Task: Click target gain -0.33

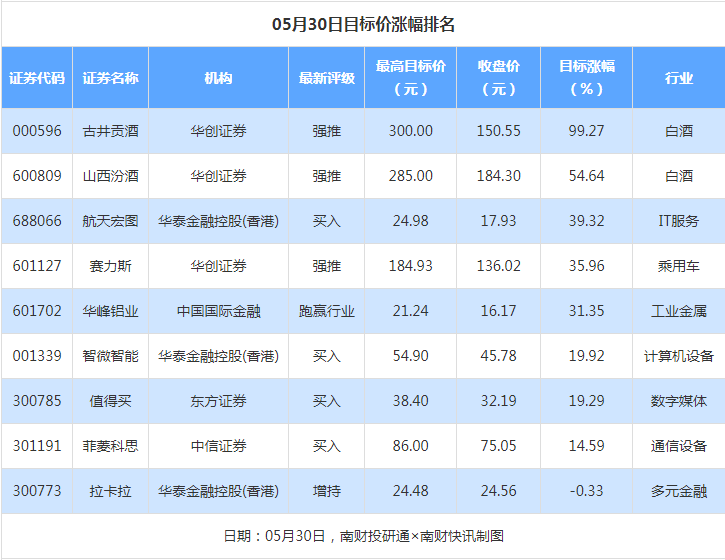Action: point(586,491)
